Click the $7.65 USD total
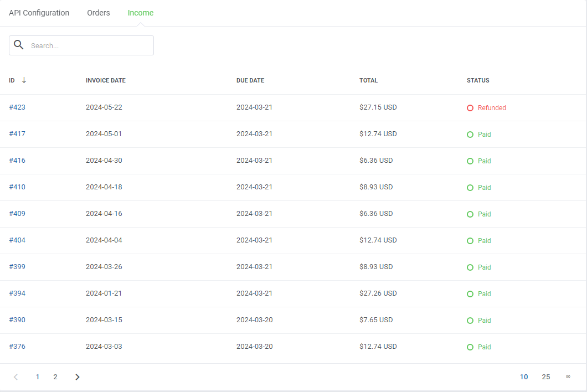 pyautogui.click(x=376, y=319)
